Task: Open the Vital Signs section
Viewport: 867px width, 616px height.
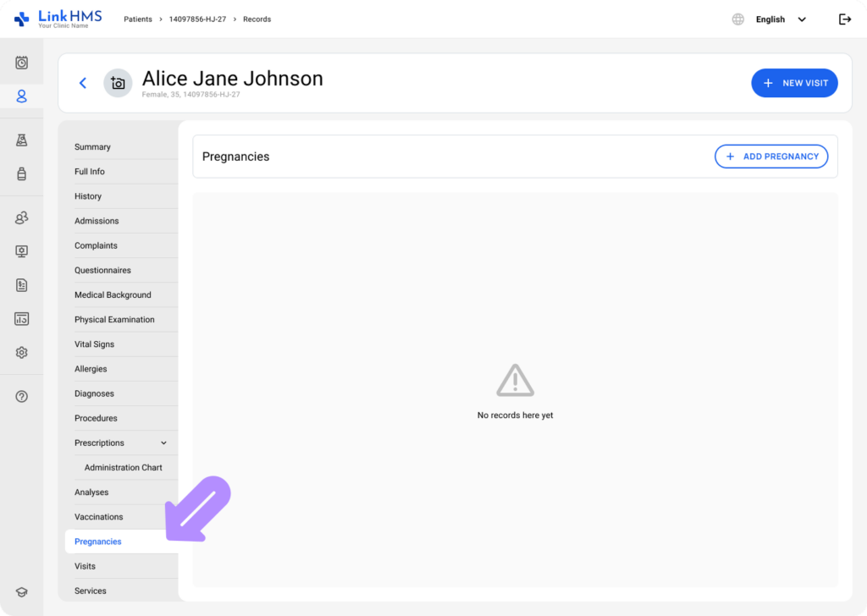Action: pyautogui.click(x=94, y=344)
